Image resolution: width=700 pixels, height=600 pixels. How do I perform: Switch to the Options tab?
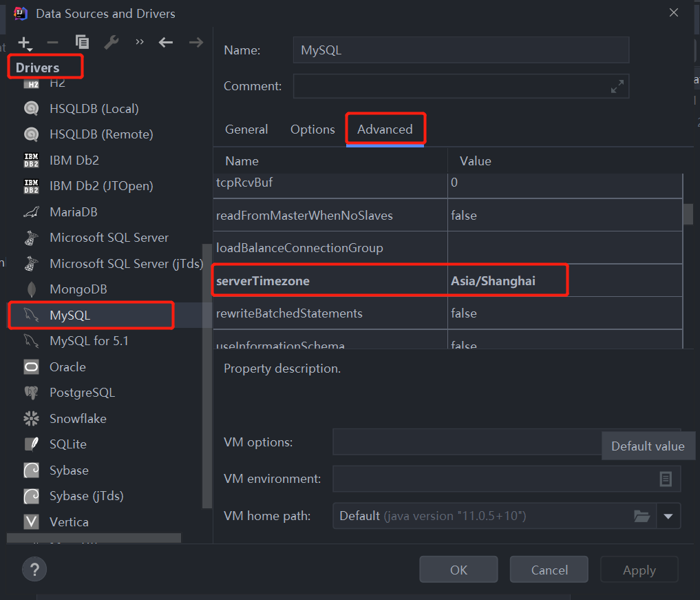[x=312, y=130]
